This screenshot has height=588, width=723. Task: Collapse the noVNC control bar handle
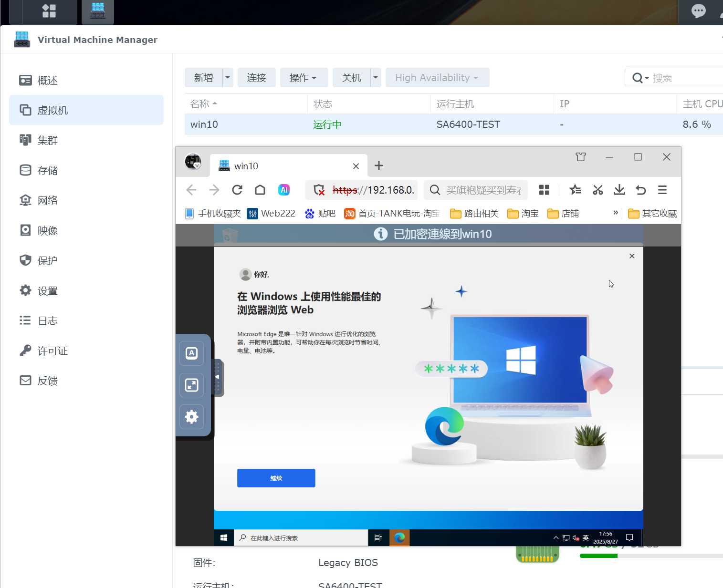[218, 377]
